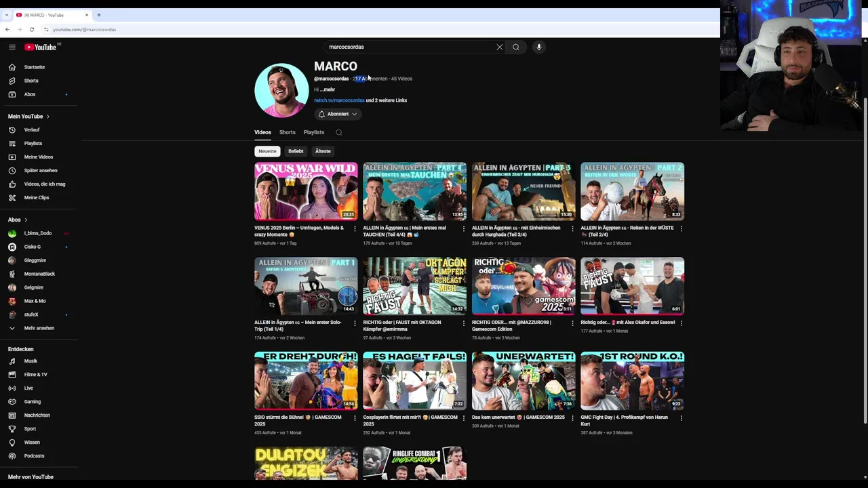This screenshot has width=868, height=488.
Task: Expand Mein YouTube section
Action: tap(28, 117)
